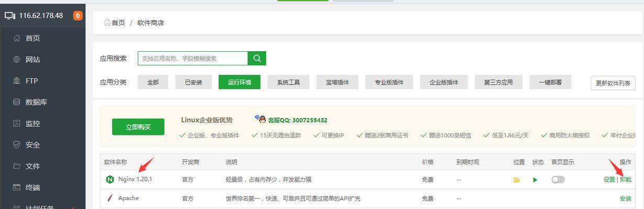Click the 更新软件列表 button
Image resolution: width=644 pixels, height=209 pixels.
coord(613,83)
